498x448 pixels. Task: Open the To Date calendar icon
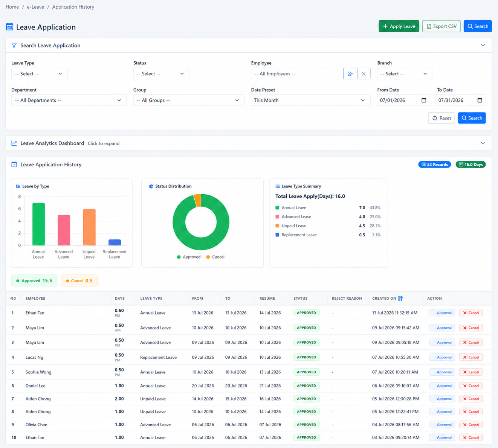pyautogui.click(x=480, y=100)
